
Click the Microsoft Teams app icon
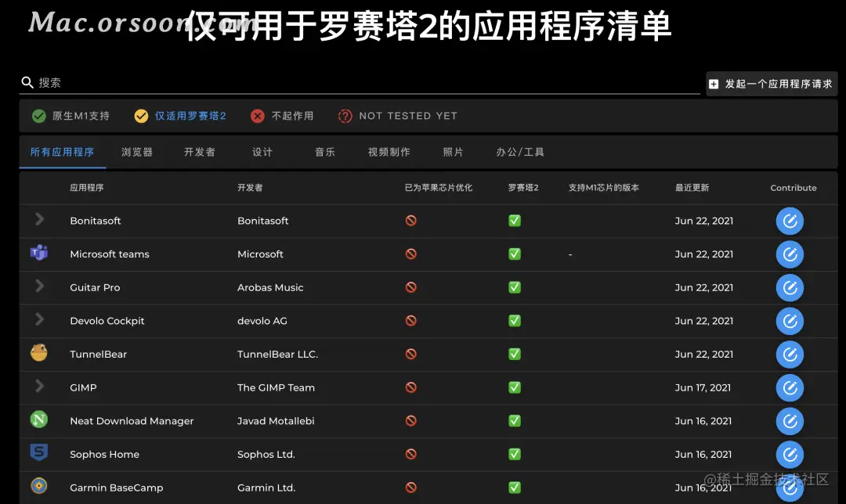pyautogui.click(x=39, y=252)
